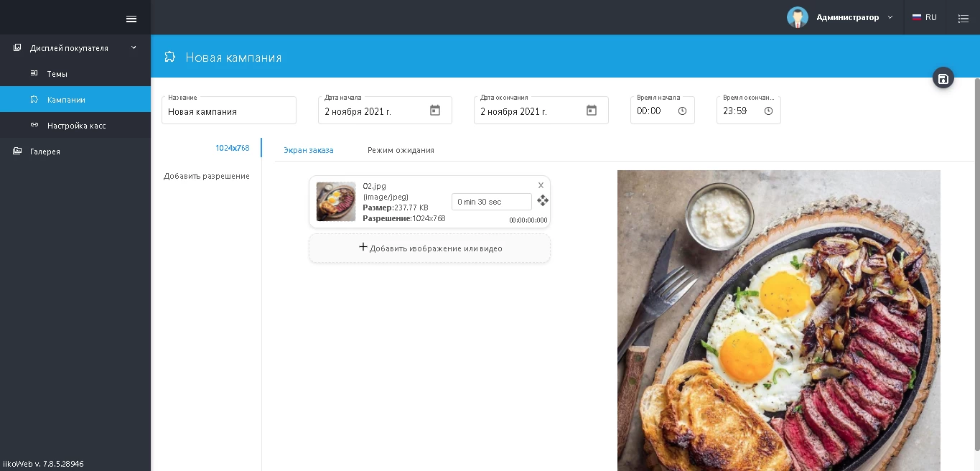Viewport: 980px width, 471px height.
Task: Open Темы in the sidebar
Action: (57, 74)
